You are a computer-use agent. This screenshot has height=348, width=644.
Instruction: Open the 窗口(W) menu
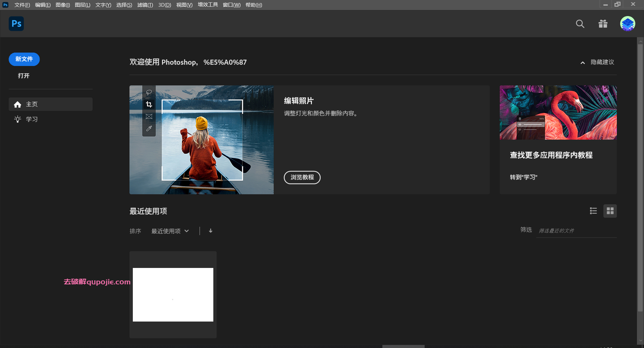[x=232, y=5]
